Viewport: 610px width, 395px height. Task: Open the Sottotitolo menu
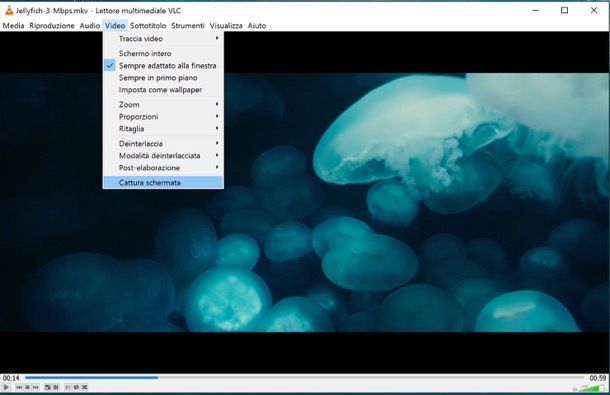(x=148, y=26)
